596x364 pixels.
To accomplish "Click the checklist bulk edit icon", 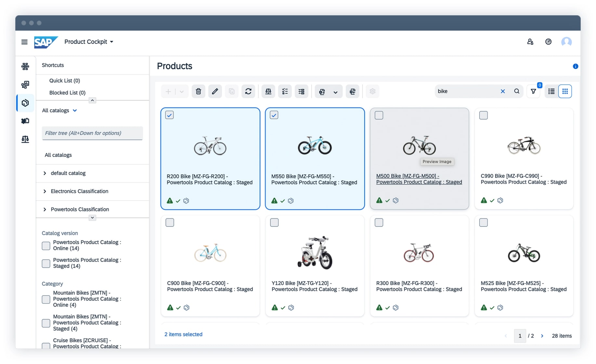I will [x=285, y=92].
